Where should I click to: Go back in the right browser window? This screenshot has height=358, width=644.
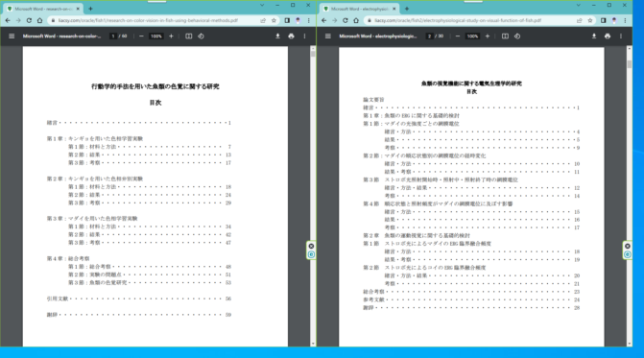click(x=324, y=20)
